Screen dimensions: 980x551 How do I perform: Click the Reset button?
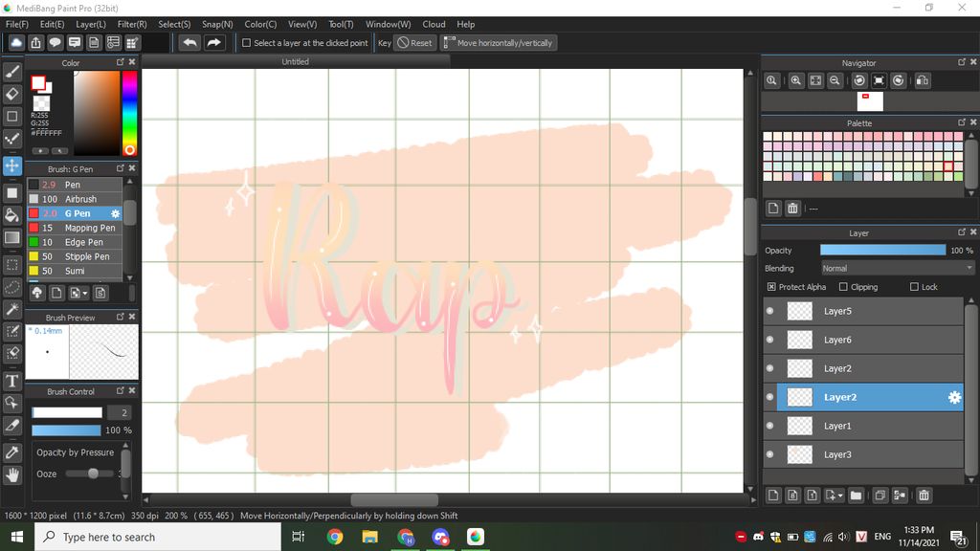(x=415, y=43)
